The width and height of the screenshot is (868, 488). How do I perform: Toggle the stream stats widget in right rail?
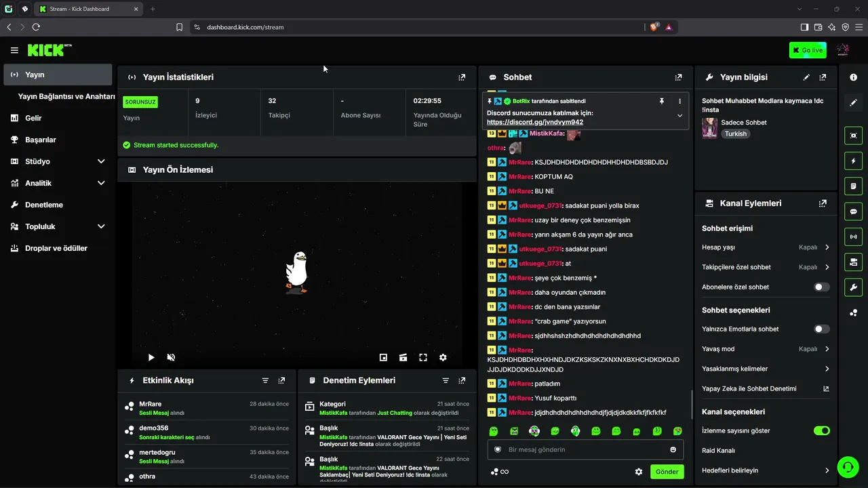(x=853, y=237)
